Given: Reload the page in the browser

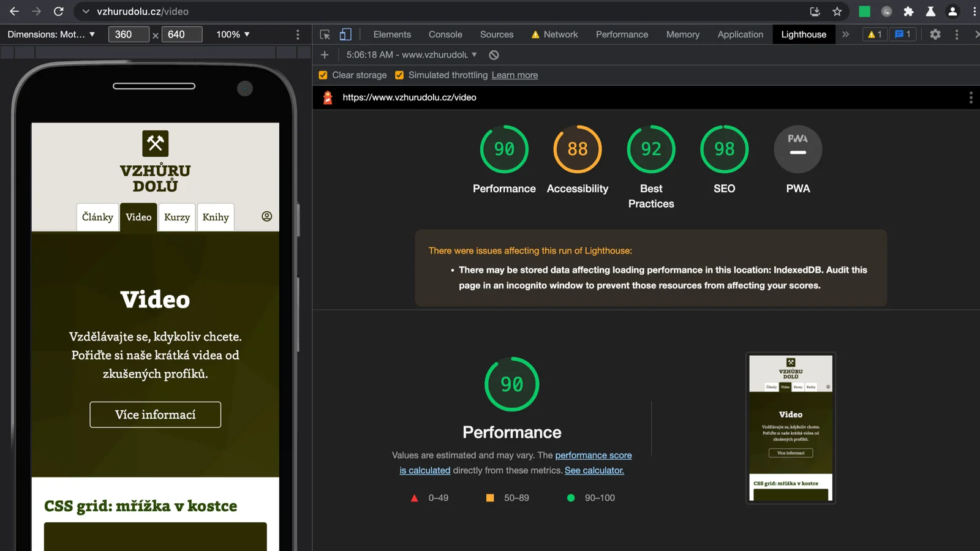Looking at the screenshot, I should pyautogui.click(x=59, y=12).
